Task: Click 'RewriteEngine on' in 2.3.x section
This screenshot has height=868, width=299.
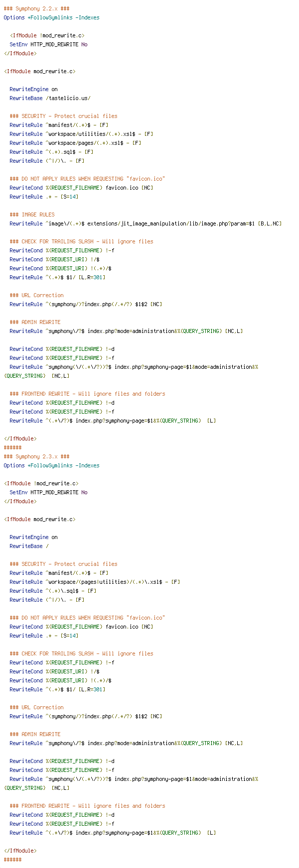Action: (33, 537)
